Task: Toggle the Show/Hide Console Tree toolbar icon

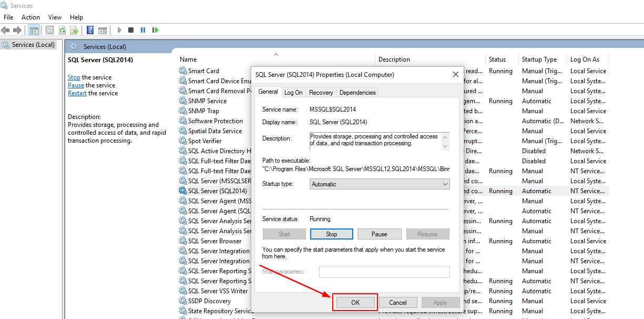Action: [x=34, y=30]
